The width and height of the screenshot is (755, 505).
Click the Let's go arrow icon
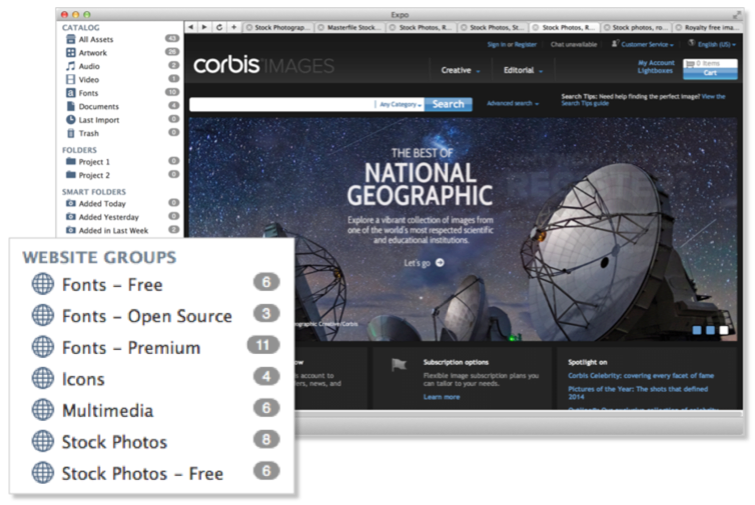[x=440, y=262]
